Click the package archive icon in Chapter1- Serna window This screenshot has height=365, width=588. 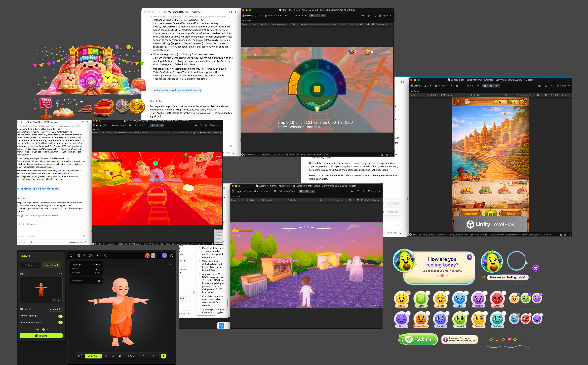275,191
